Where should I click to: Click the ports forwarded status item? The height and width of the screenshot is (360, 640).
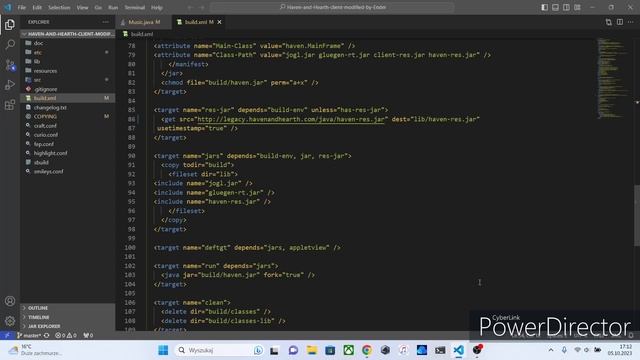point(88,336)
